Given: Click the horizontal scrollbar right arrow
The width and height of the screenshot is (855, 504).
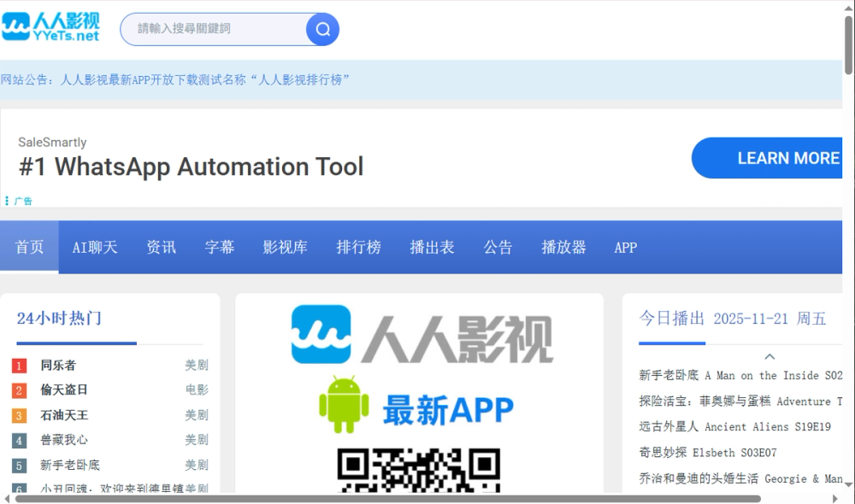Looking at the screenshot, I should point(834,499).
